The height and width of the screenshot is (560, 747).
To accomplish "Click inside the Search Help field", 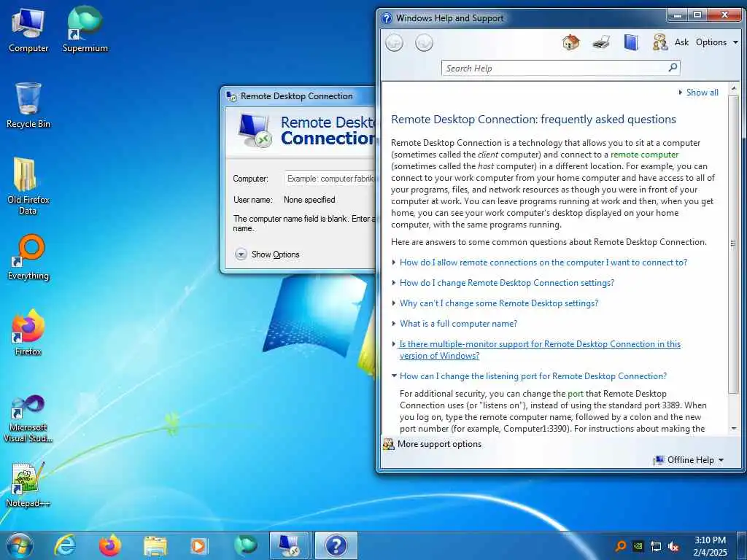I will coord(555,68).
